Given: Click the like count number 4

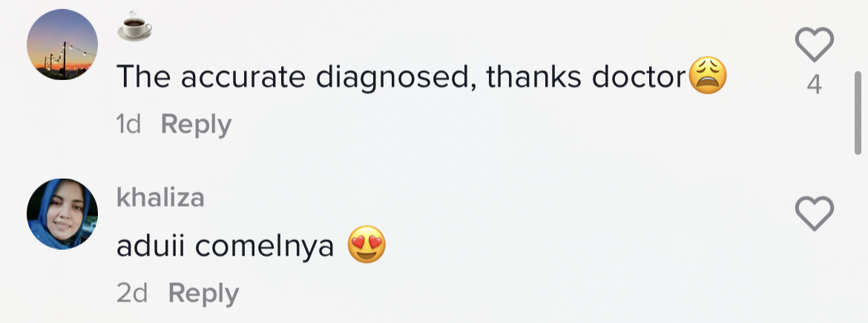Looking at the screenshot, I should (x=814, y=86).
